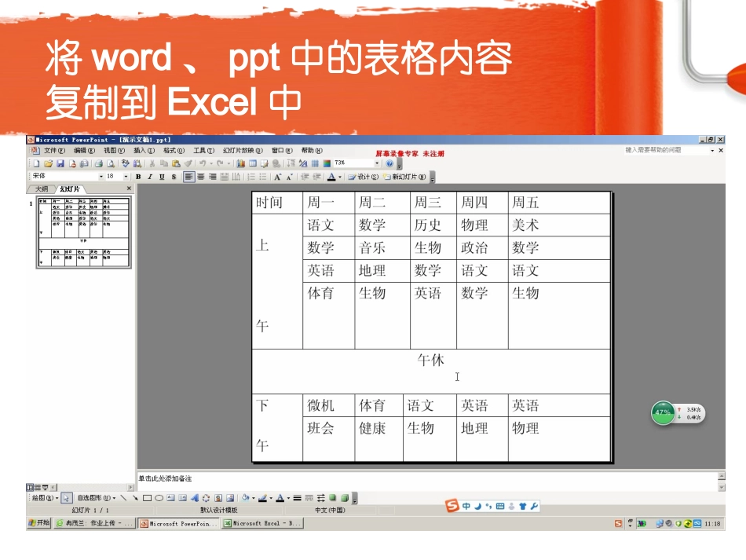Toggle text Shadow formatting
Screen dimensions: 746x560
coord(174,177)
